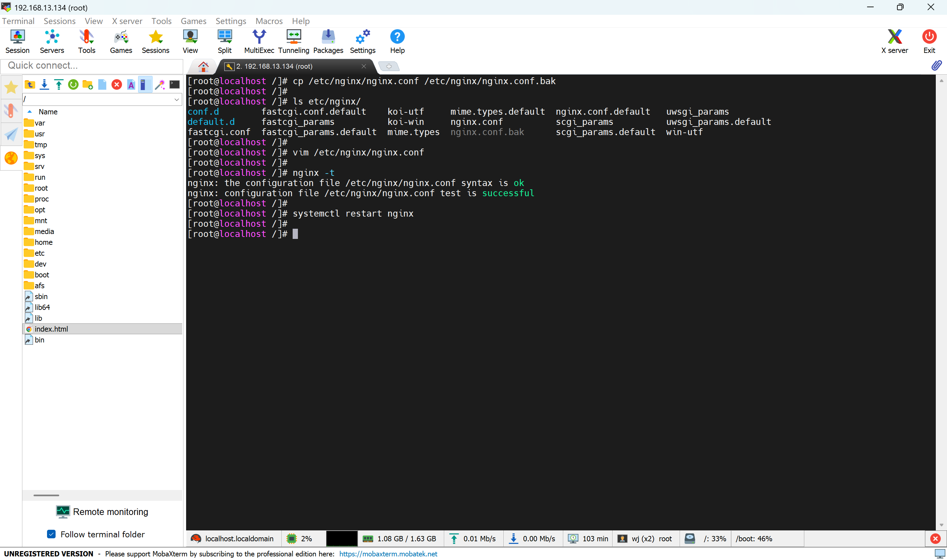Click the magic wand icon in SFTP toolbar
947x560 pixels.
tap(160, 84)
